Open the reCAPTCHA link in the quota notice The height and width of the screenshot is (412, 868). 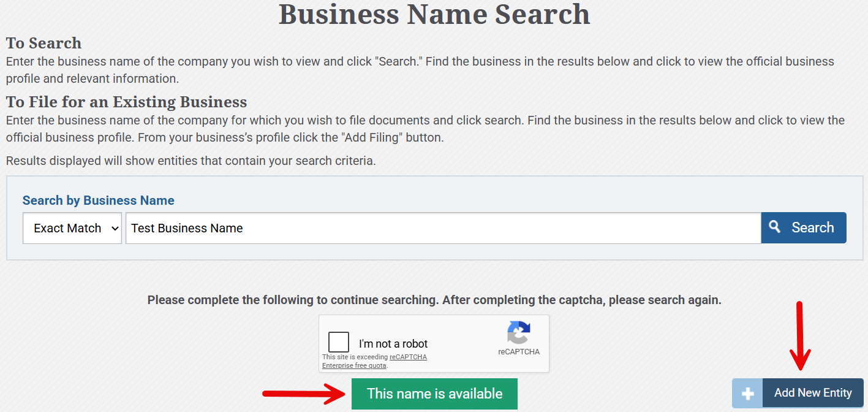point(408,357)
